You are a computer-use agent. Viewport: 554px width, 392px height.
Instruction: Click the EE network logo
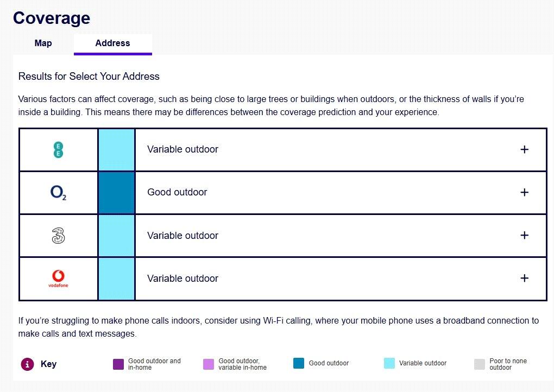58,149
